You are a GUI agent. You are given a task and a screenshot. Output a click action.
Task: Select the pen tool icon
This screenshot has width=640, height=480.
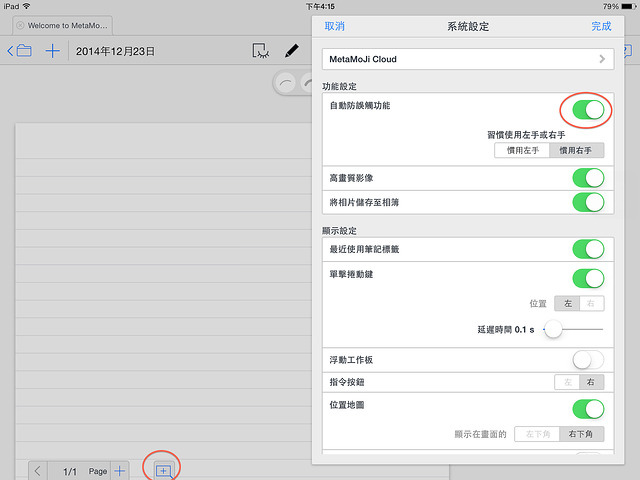[x=291, y=51]
